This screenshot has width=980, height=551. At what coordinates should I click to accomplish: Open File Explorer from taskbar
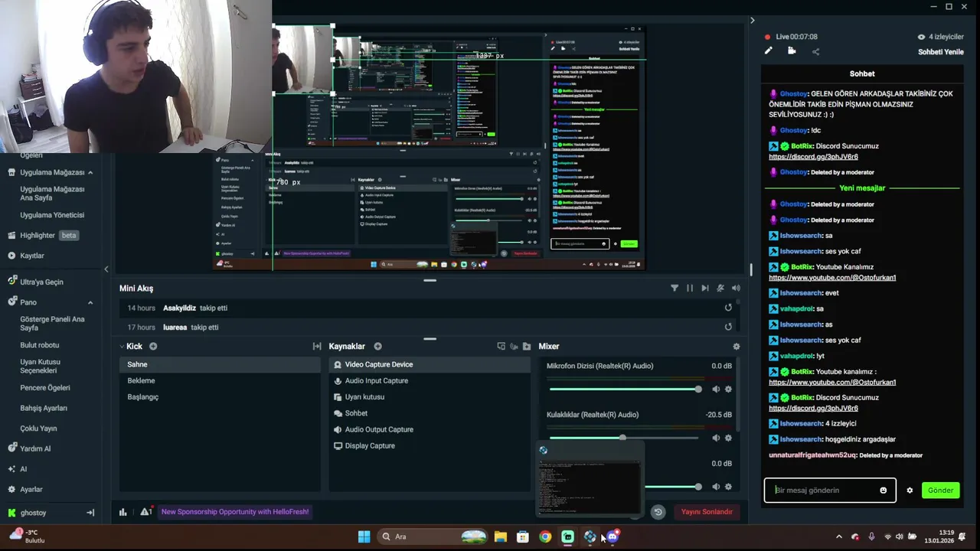click(500, 536)
